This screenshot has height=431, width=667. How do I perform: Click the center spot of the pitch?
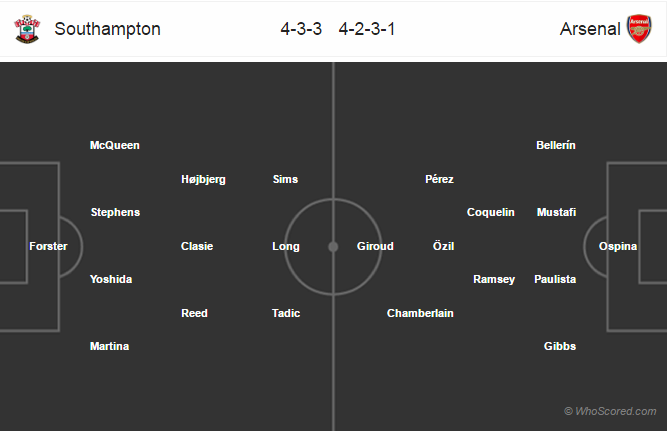333,246
